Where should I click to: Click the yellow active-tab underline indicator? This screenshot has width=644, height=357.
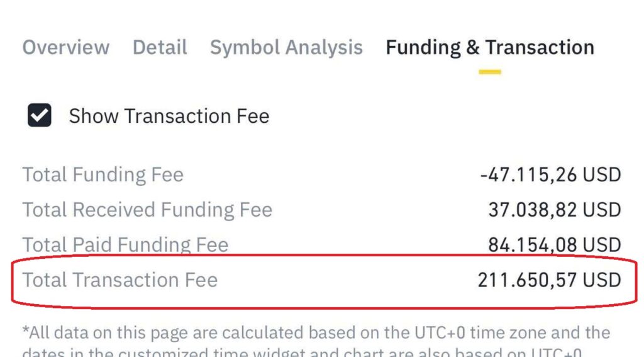489,72
